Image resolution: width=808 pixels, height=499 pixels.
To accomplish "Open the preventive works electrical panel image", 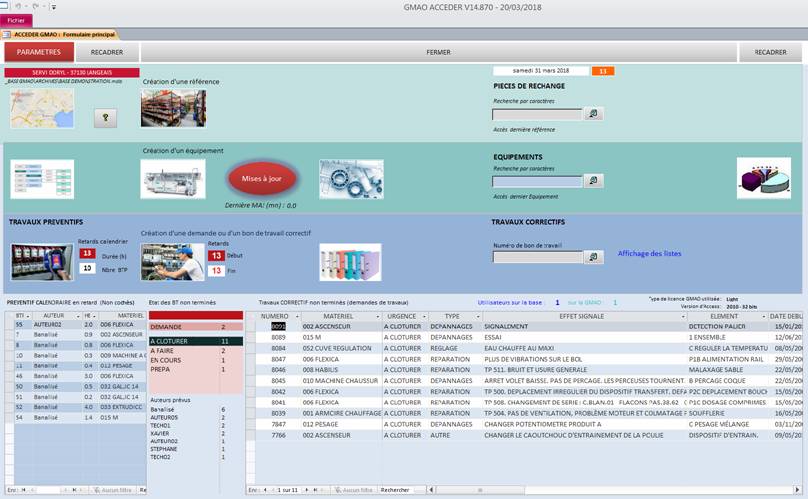I will point(42,262).
